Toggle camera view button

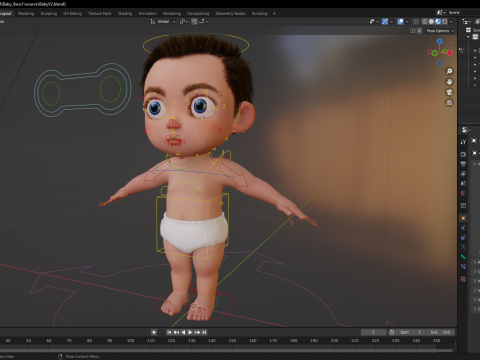click(449, 92)
